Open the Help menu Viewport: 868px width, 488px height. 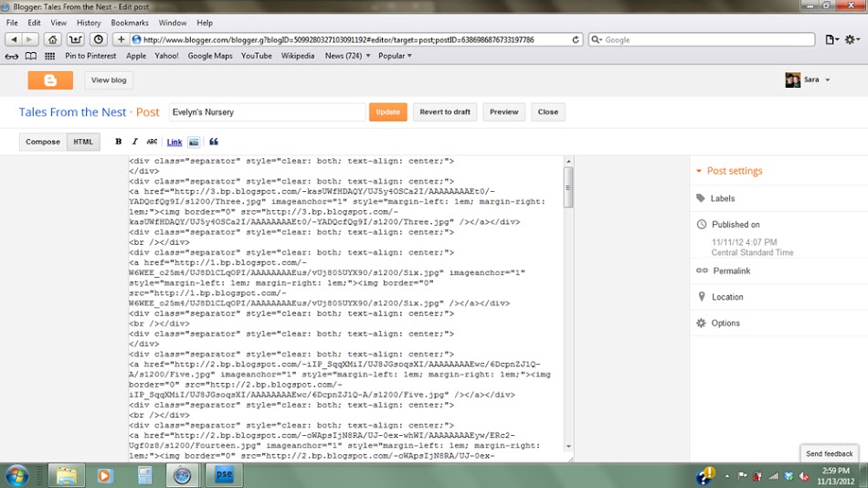(x=205, y=23)
